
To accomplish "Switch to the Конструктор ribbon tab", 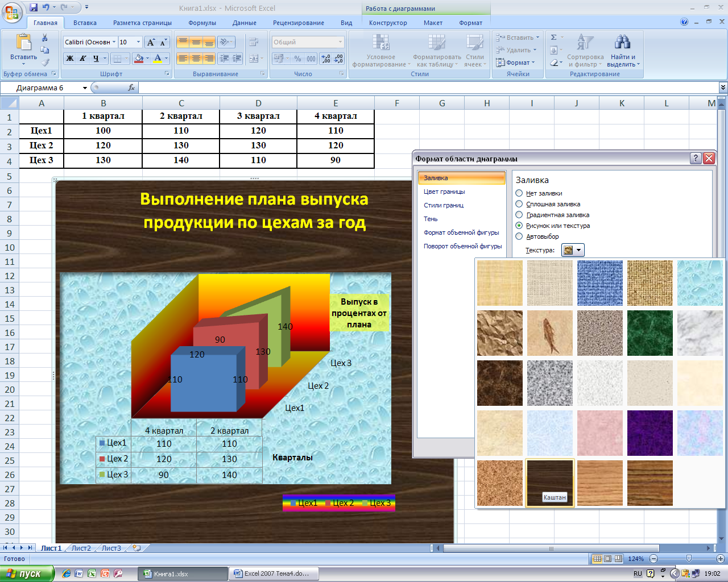I will tap(388, 23).
